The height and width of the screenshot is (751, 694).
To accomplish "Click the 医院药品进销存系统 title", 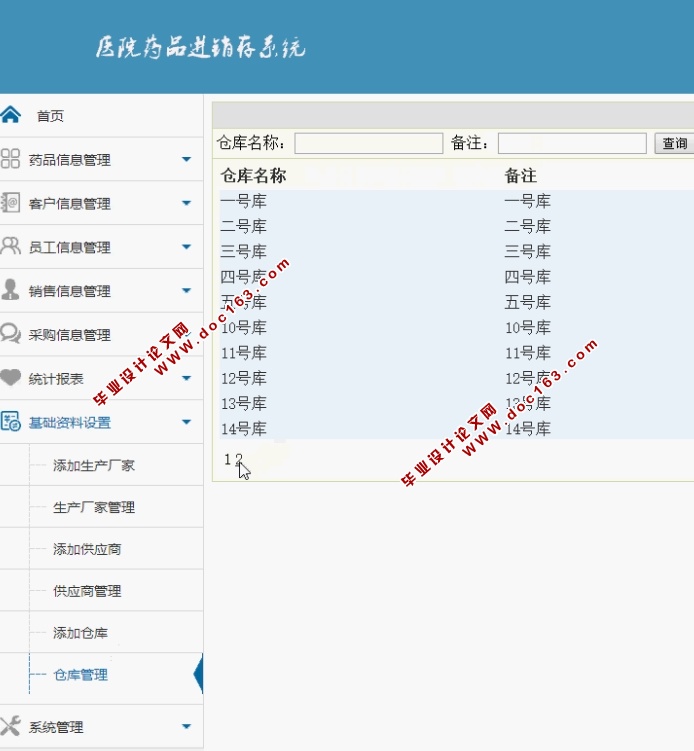I will pyautogui.click(x=200, y=47).
